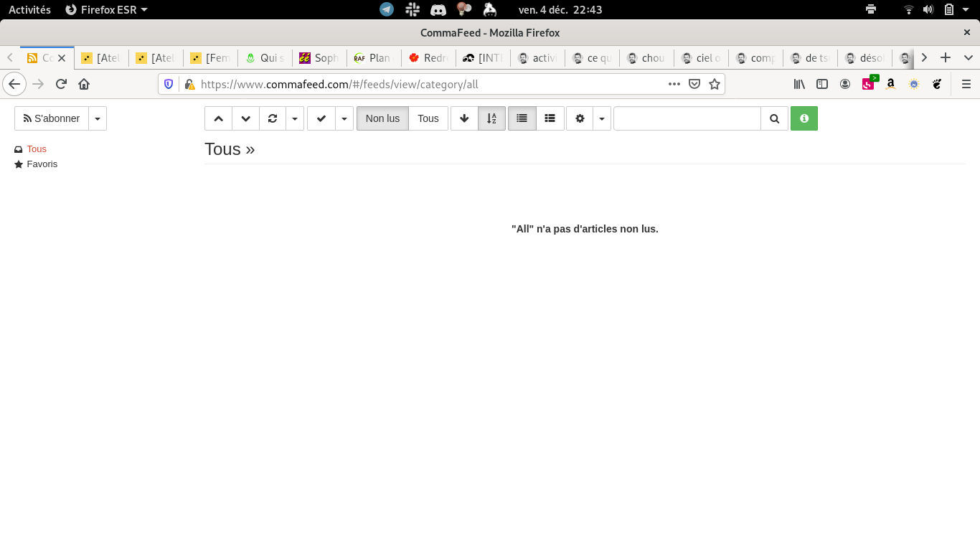
Task: View site security lock information
Action: click(189, 84)
